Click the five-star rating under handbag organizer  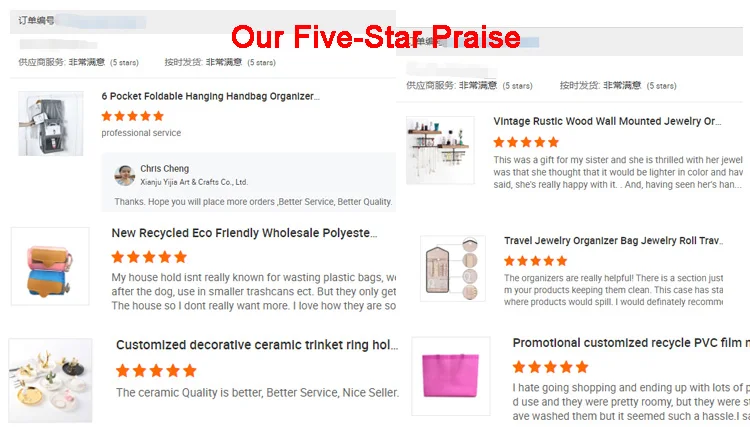[132, 116]
